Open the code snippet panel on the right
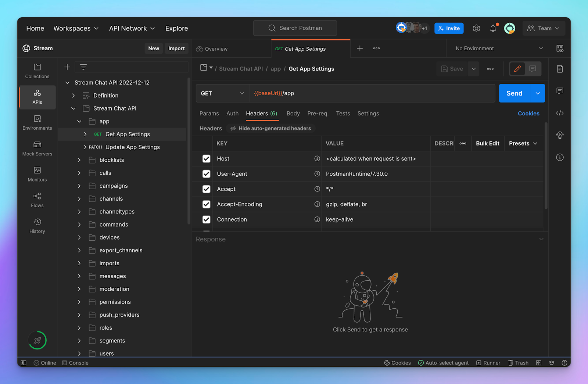Viewport: 588px width, 384px height. pyautogui.click(x=560, y=113)
